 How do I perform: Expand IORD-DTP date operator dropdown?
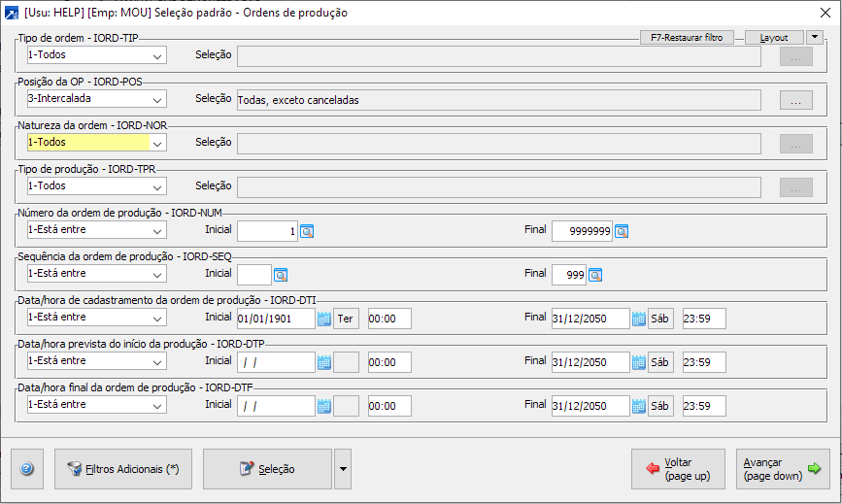click(x=157, y=361)
